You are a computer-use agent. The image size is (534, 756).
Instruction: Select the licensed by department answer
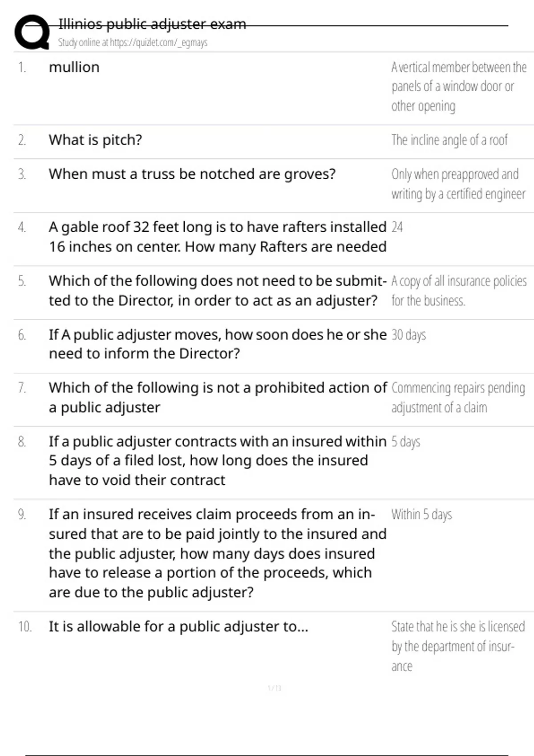(x=458, y=646)
